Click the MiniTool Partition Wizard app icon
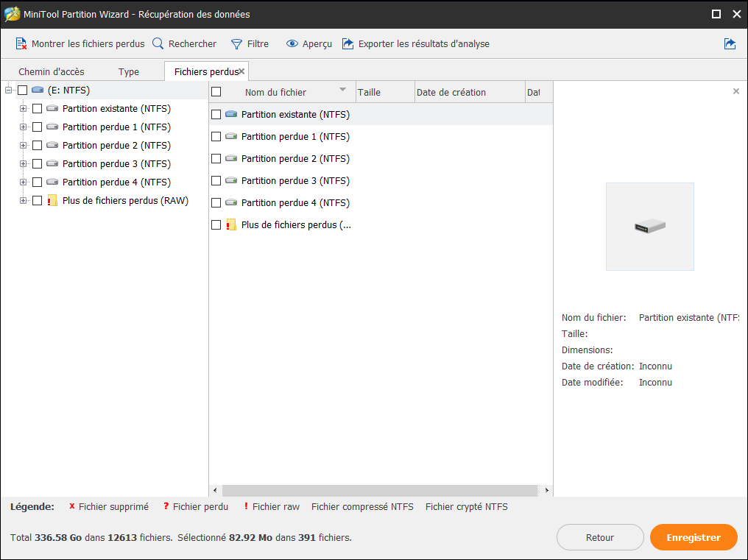Viewport: 748px width, 560px height. pos(12,14)
